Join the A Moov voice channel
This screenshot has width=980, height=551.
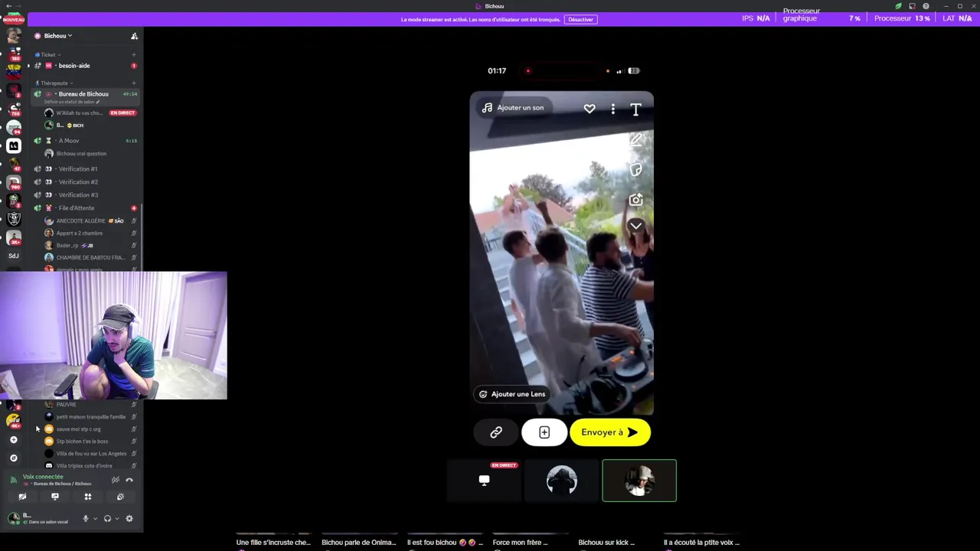pos(86,141)
